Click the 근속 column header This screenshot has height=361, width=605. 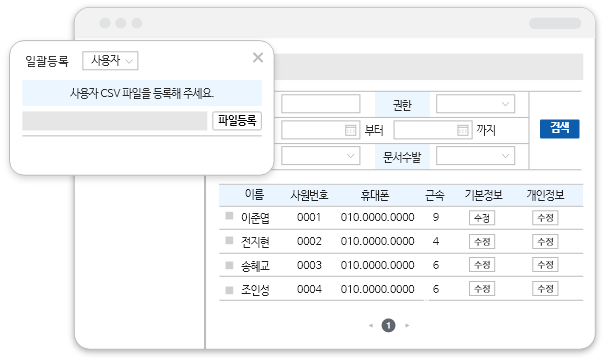tap(435, 195)
